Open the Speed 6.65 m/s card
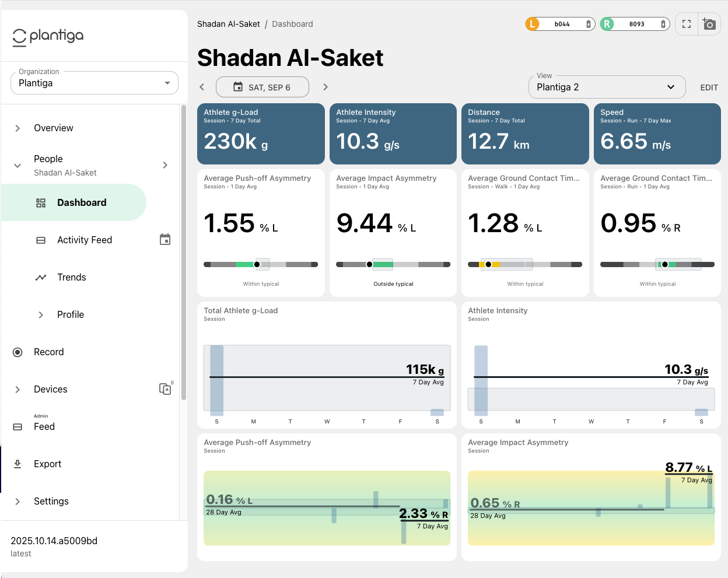Screen dimensions: 728x578 [x=657, y=134]
